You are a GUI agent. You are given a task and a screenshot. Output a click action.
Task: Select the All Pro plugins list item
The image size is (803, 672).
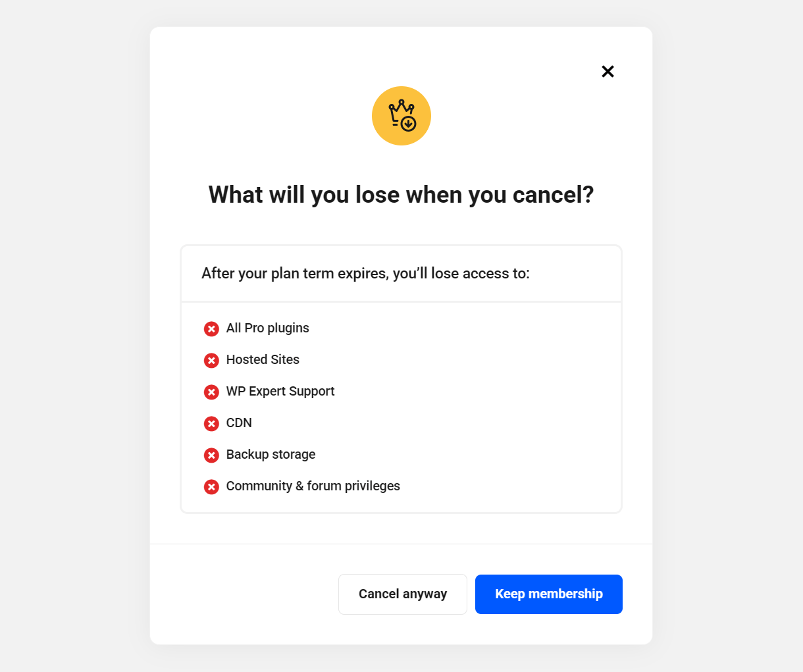click(267, 328)
